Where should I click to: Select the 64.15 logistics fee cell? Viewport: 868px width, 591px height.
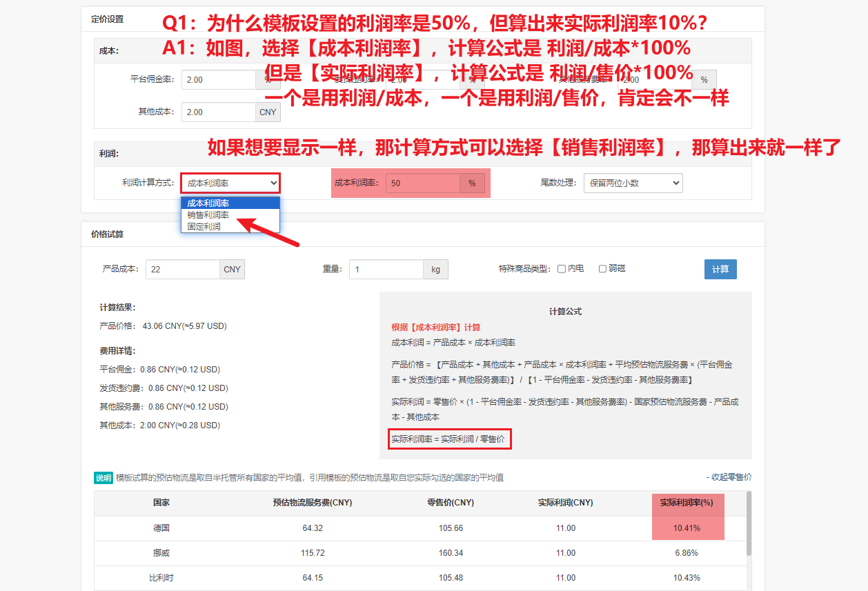[x=313, y=577]
